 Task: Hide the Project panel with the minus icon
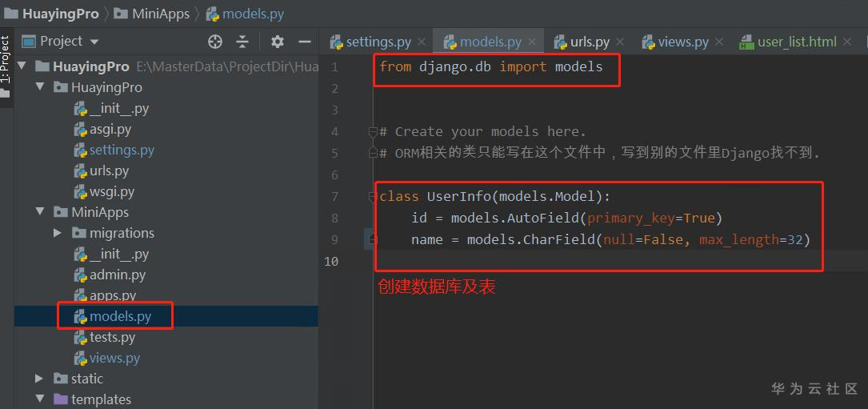[305, 42]
